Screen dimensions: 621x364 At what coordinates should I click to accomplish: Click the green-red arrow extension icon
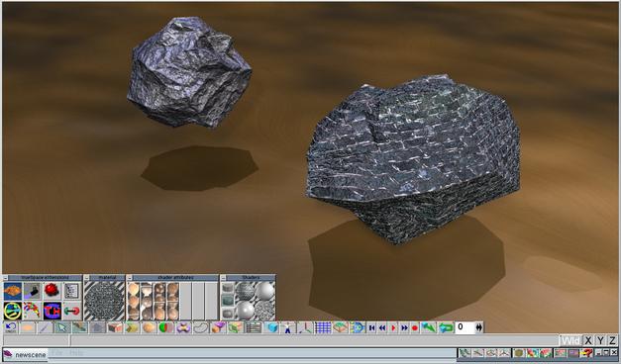[x=71, y=311]
